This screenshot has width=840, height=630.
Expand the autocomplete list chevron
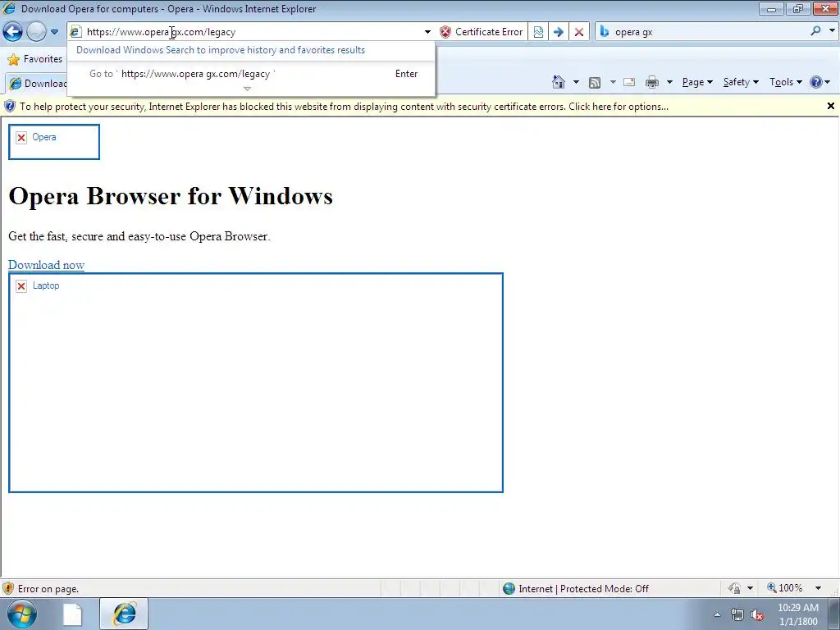247,89
